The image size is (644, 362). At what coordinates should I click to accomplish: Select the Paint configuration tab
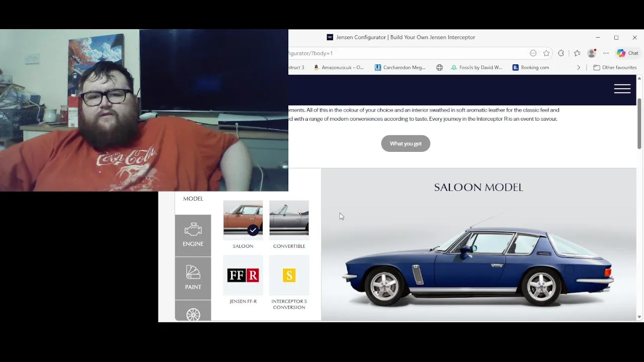[193, 279]
